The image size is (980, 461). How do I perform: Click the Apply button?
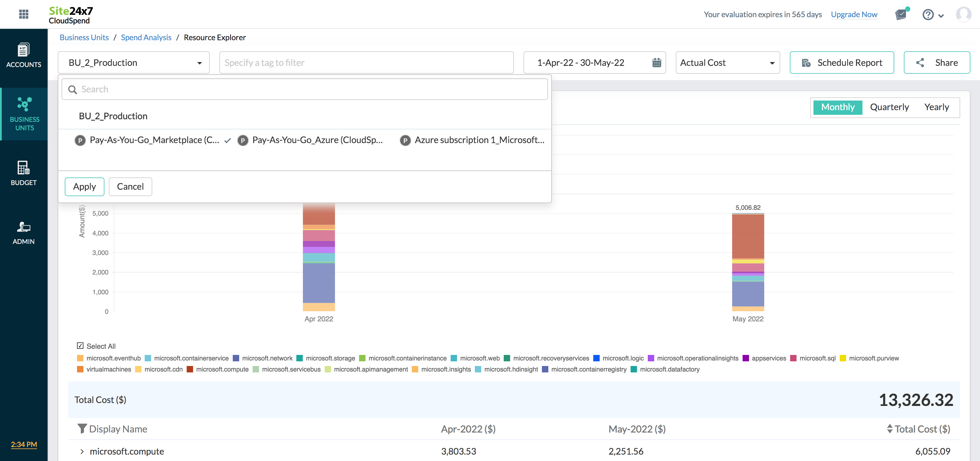pos(84,186)
